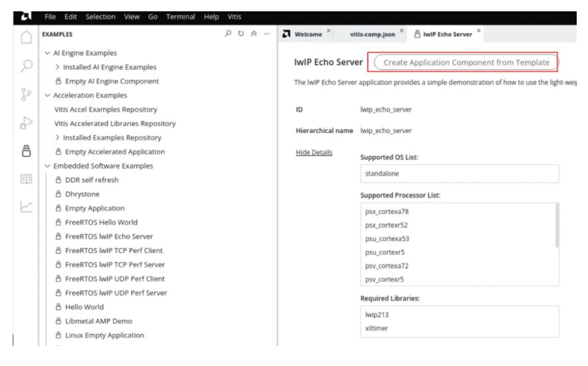Click psx_cortexr52 in processor list
This screenshot has height=366, width=588.
pos(386,225)
